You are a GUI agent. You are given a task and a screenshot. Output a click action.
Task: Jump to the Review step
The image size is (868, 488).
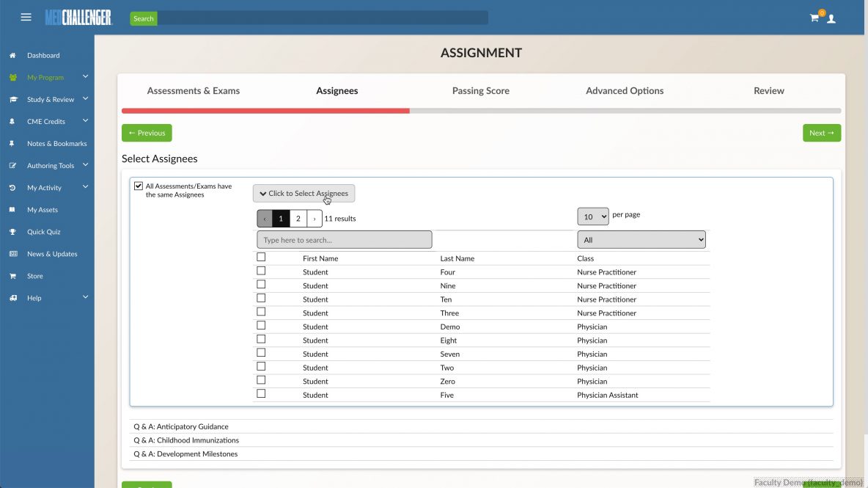point(769,91)
